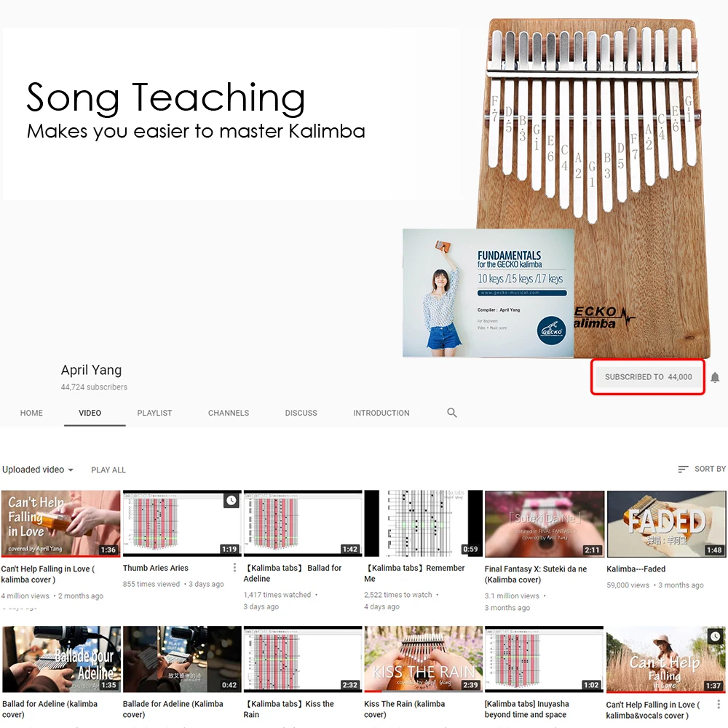Switch to the HOME tab
The image size is (728, 728).
pos(31,413)
